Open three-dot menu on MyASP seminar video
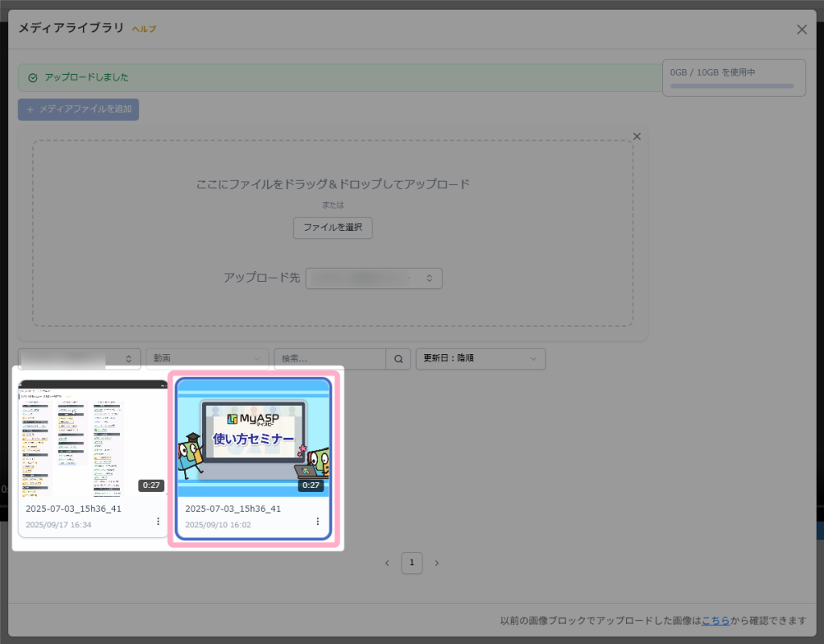Screen dimensions: 824x644 (x=317, y=522)
